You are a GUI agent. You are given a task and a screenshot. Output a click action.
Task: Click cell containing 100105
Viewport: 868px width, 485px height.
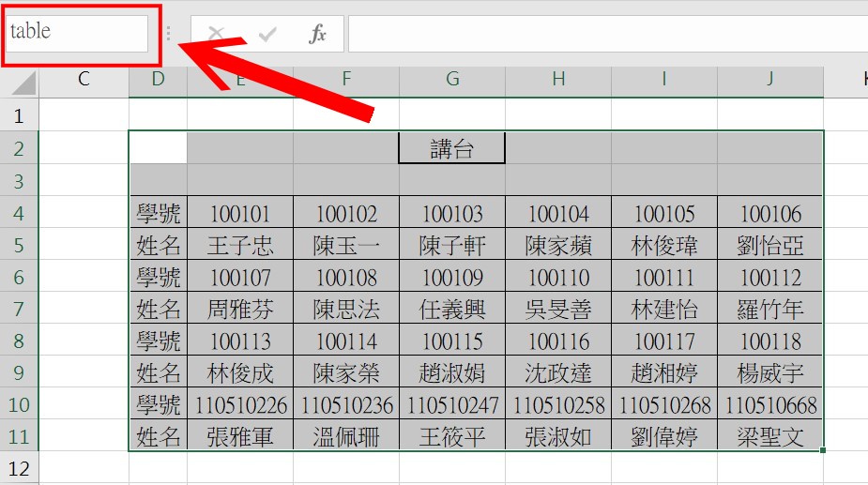pos(664,213)
